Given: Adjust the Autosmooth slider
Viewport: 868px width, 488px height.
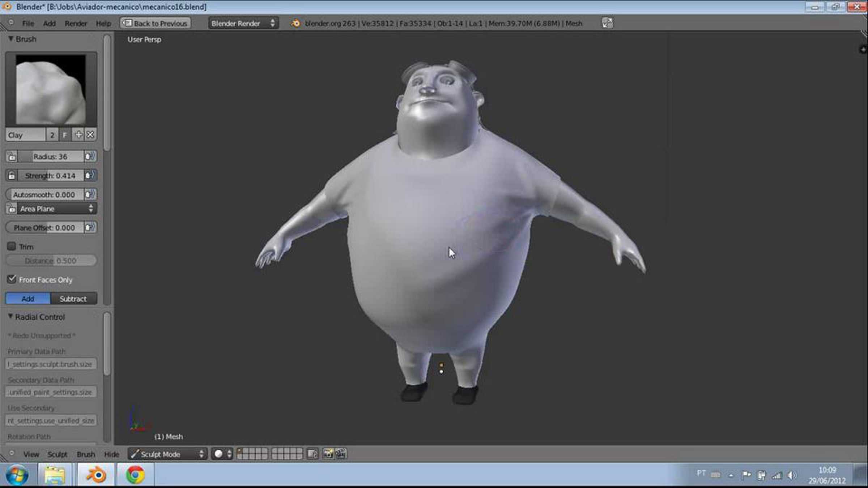Looking at the screenshot, I should coord(44,194).
